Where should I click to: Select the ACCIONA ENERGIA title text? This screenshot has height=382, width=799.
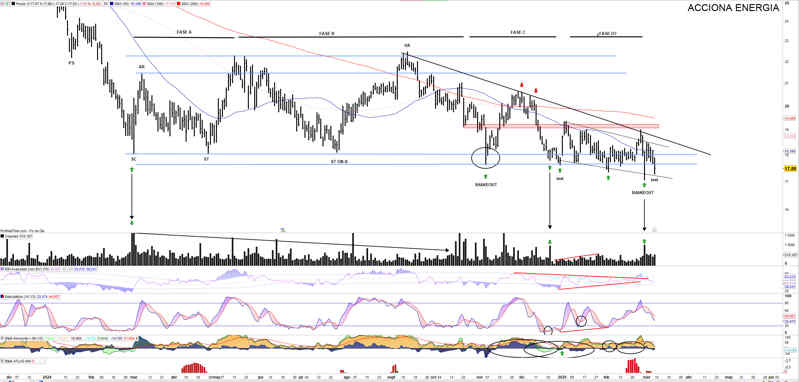[733, 8]
